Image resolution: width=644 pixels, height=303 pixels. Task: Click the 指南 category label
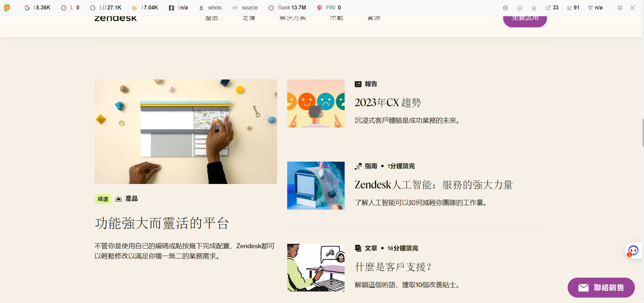[x=371, y=166]
